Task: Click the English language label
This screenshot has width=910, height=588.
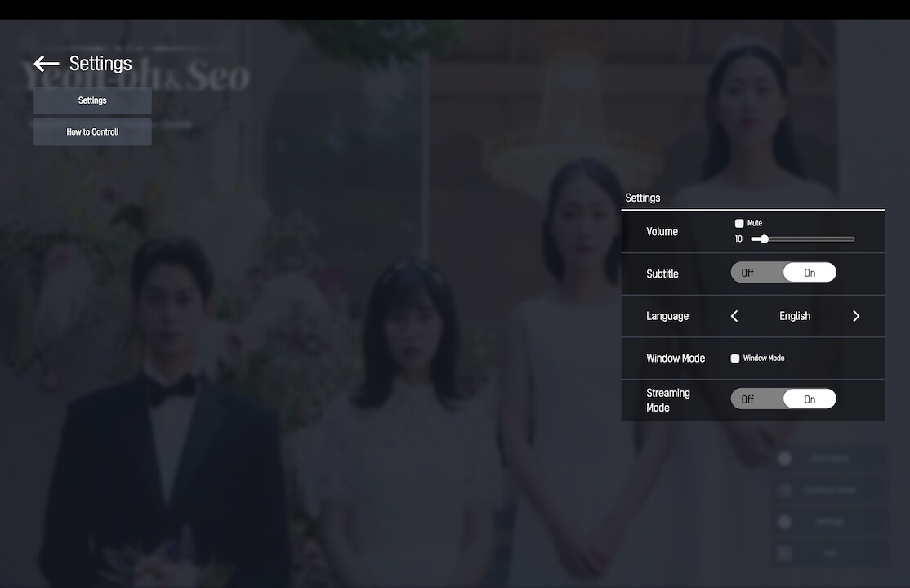Action: (794, 316)
